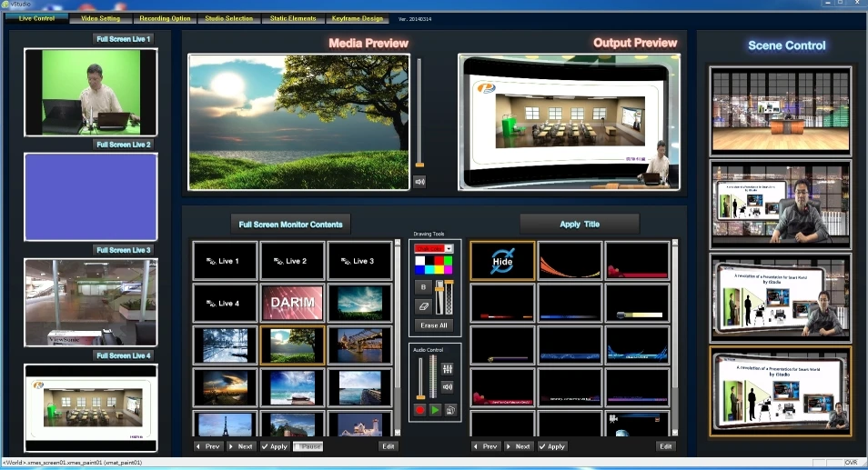Select the Hide title option
The height and width of the screenshot is (470, 868).
(x=502, y=260)
